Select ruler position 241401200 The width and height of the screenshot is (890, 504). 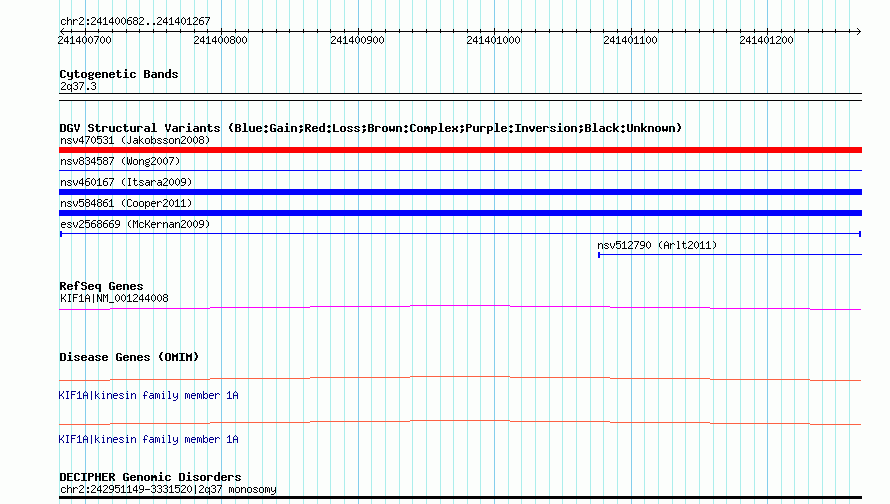pos(766,40)
